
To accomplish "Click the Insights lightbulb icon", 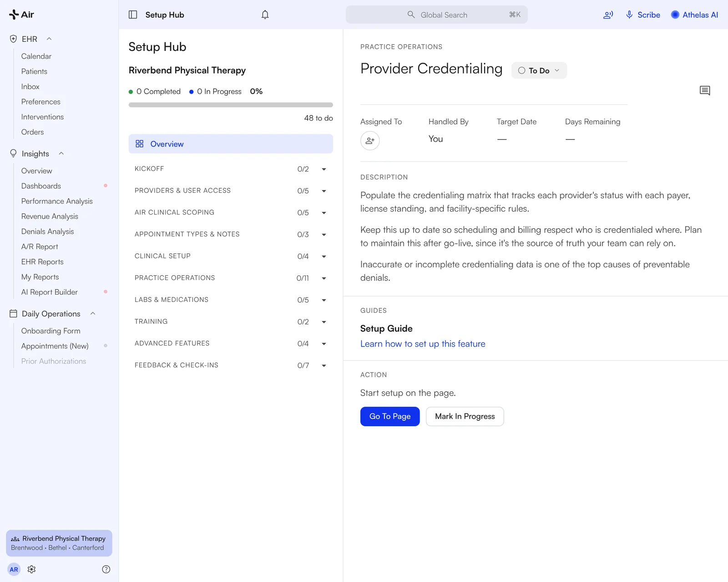I will [13, 154].
